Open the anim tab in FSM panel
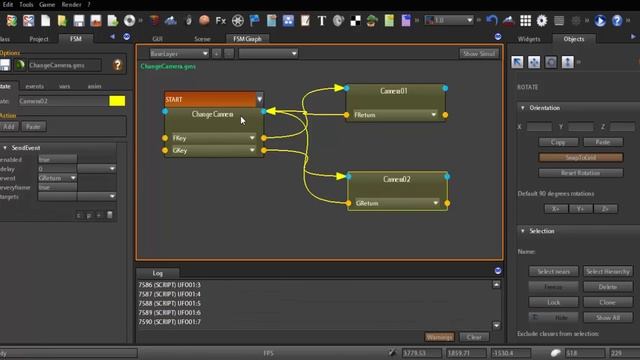The width and height of the screenshot is (640, 360). (94, 86)
